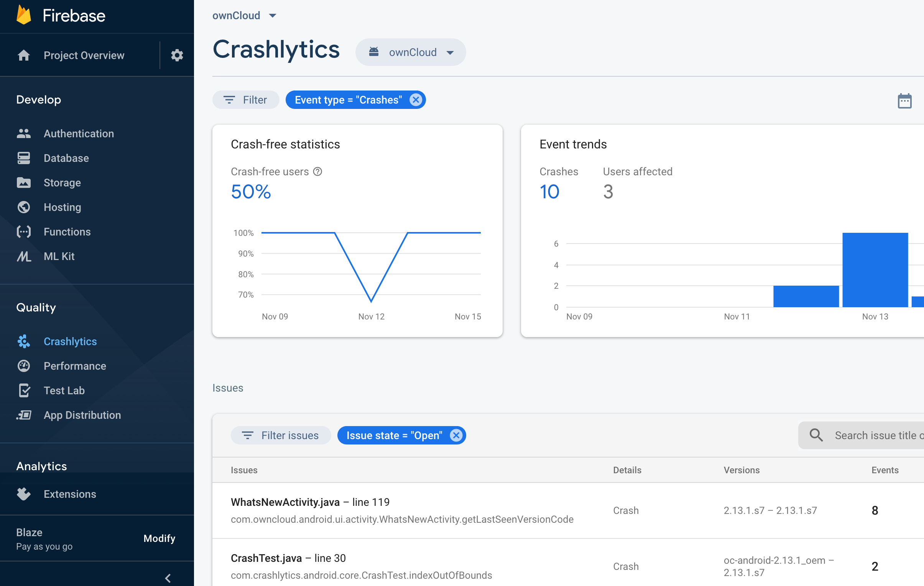The image size is (924, 586).
Task: Click the Test Lab checklist icon
Action: (24, 390)
